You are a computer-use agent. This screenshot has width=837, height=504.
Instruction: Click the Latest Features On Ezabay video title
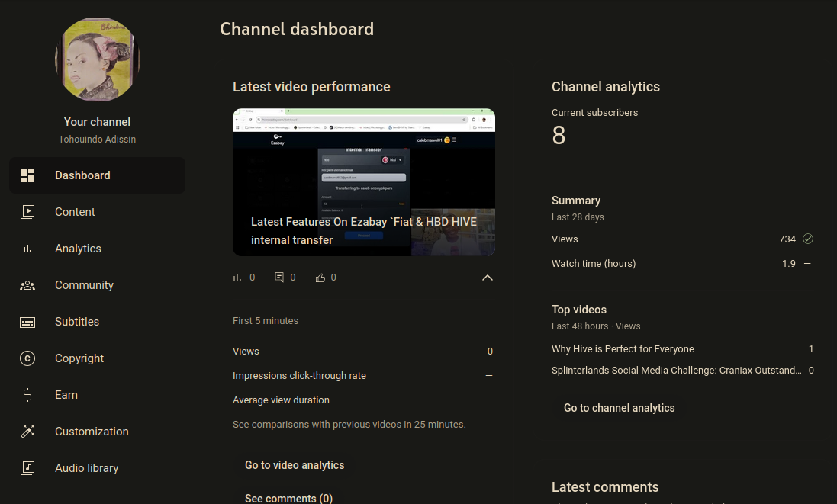pos(363,231)
